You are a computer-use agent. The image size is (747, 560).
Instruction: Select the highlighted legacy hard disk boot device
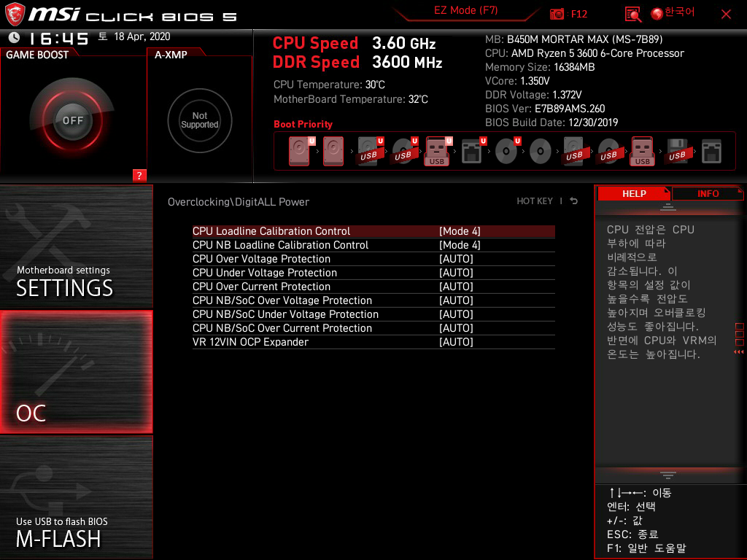tap(333, 152)
